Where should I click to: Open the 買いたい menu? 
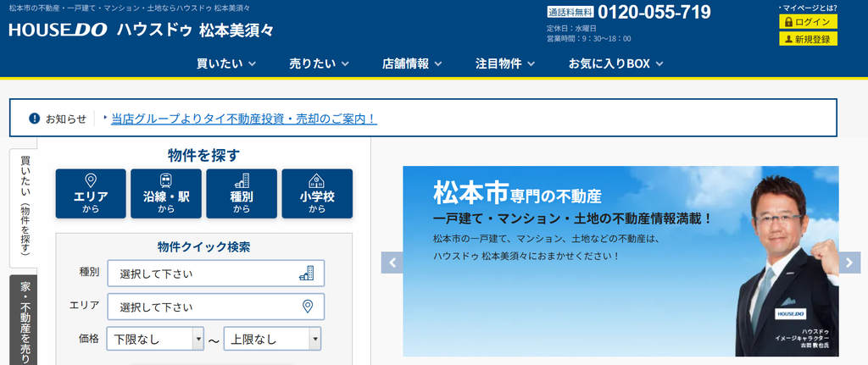coord(225,64)
